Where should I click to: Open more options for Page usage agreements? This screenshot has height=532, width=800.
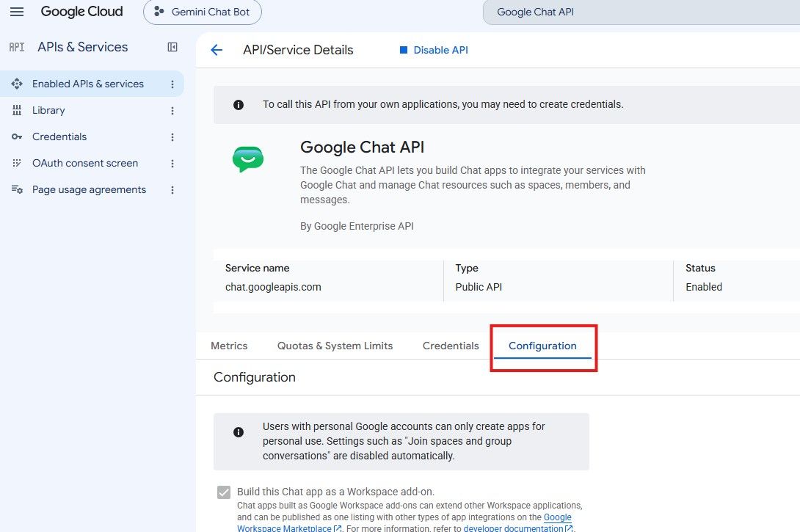[172, 190]
